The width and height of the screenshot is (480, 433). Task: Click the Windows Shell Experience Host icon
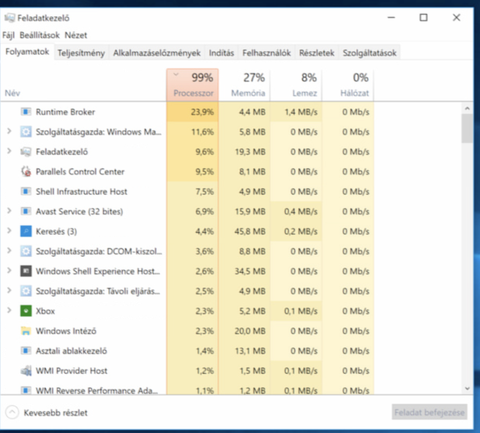coord(26,271)
